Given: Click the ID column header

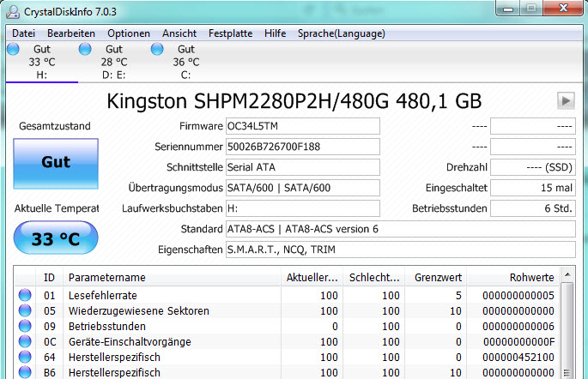Looking at the screenshot, I should [x=49, y=278].
